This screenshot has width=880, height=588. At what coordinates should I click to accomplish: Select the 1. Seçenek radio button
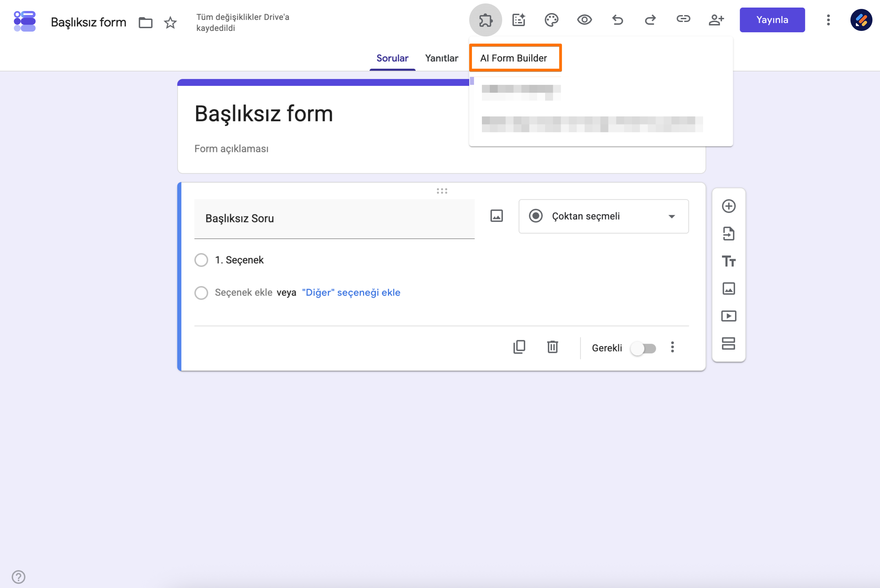point(201,260)
